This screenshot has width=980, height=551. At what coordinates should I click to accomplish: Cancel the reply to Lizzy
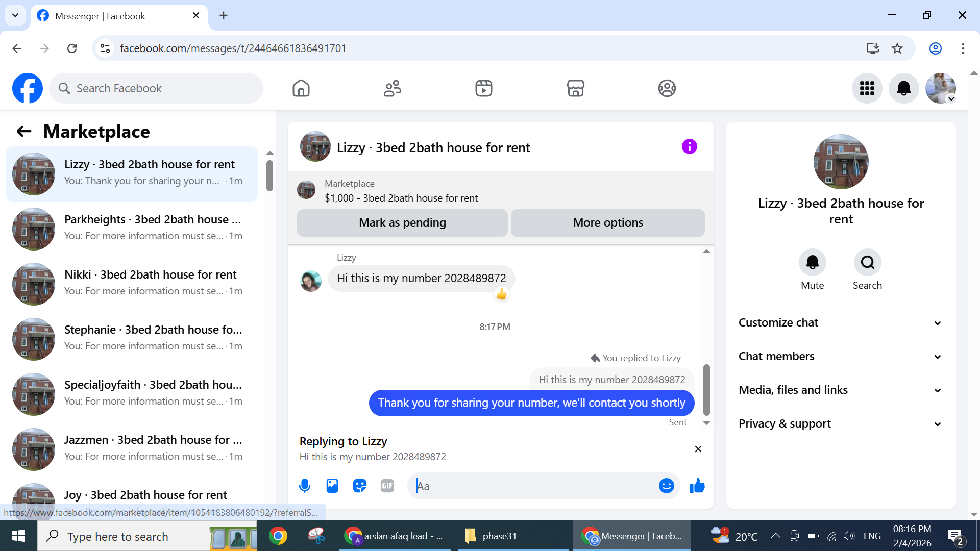pos(698,449)
